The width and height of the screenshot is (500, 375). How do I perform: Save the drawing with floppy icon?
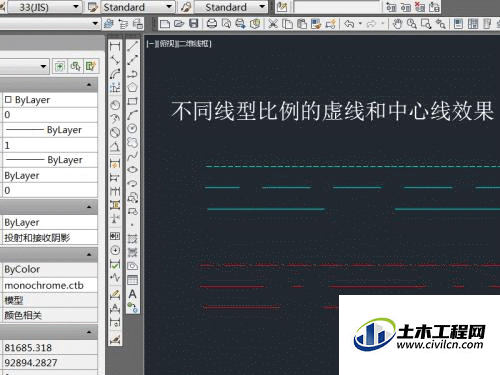click(x=193, y=24)
